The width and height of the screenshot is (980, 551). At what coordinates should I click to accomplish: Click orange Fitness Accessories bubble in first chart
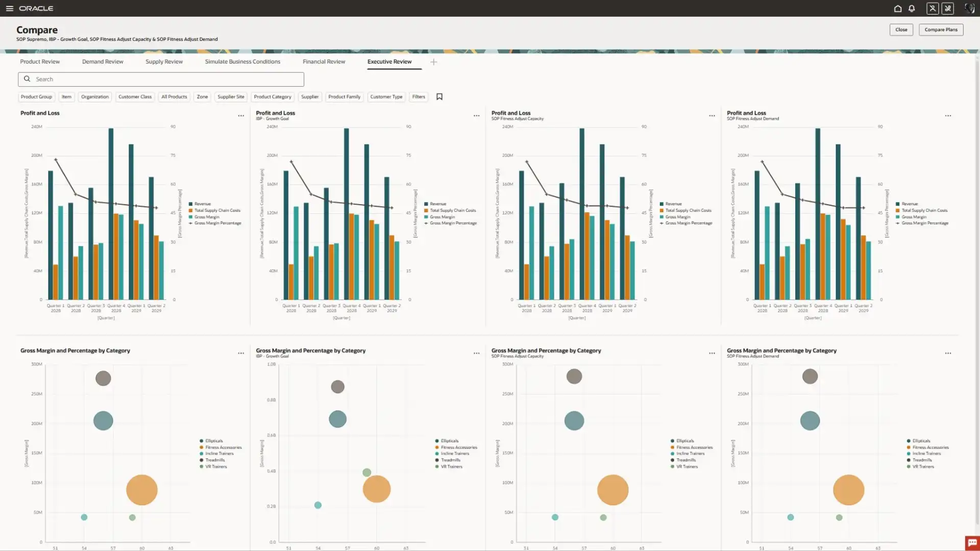[x=141, y=490]
